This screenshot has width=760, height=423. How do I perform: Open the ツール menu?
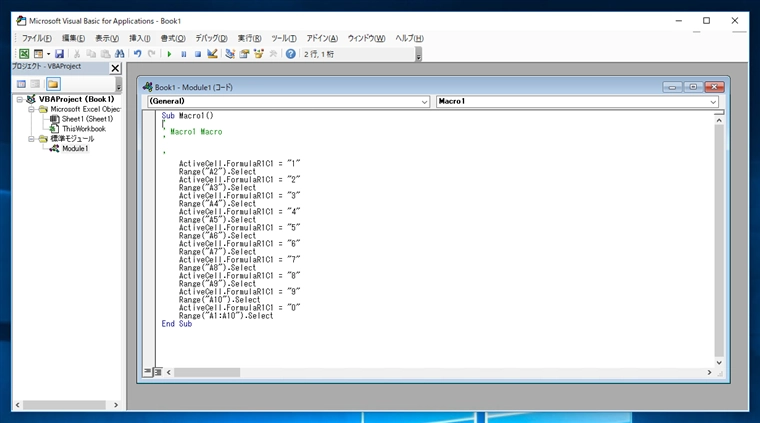(284, 38)
